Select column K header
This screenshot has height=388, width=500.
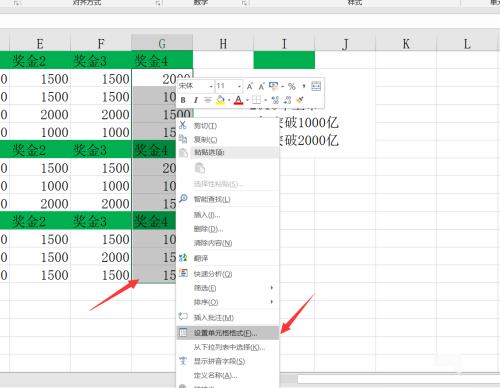click(406, 44)
